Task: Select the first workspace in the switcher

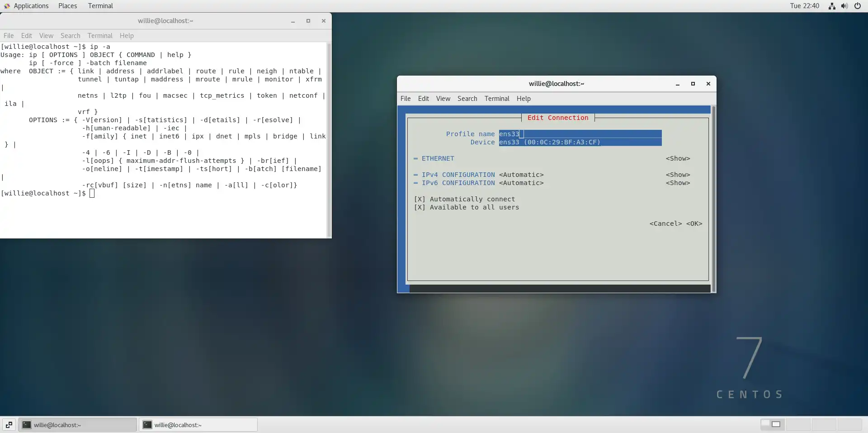Action: coord(773,424)
